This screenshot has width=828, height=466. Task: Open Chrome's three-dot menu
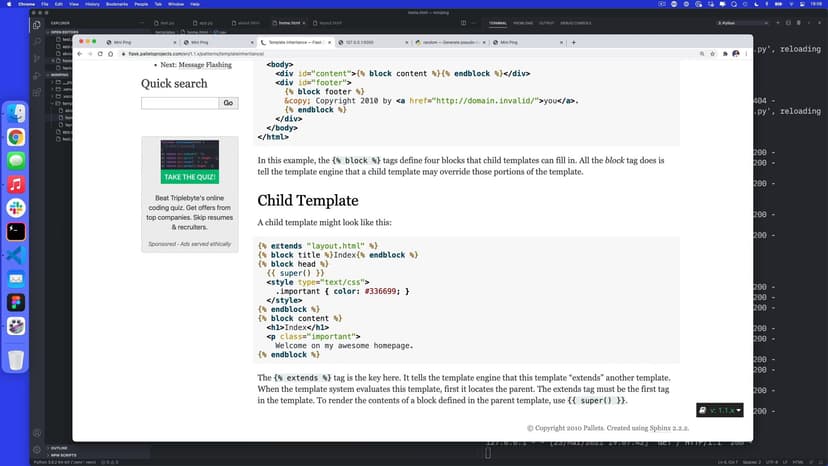click(748, 54)
